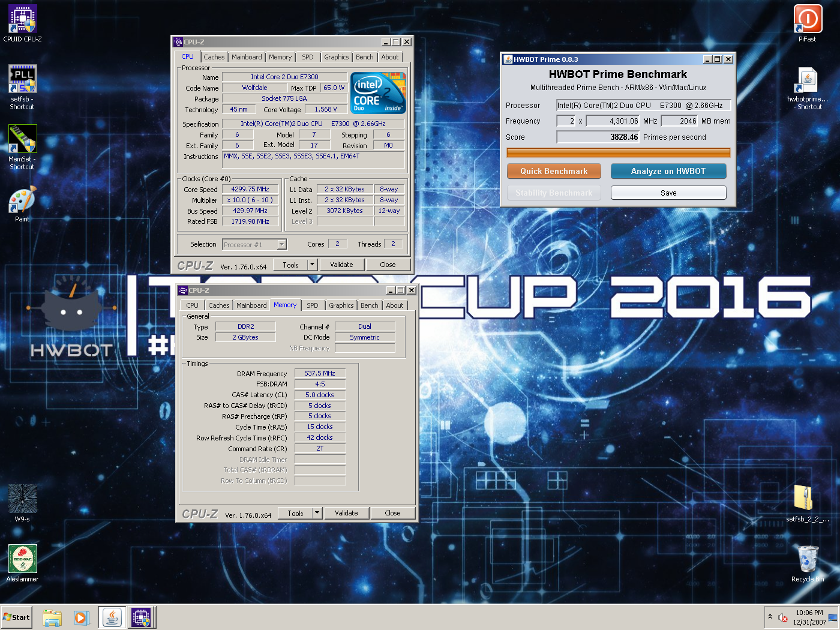Start the Quick Benchmark in HWBOT Prime
Screen dimensions: 840x630
point(554,171)
